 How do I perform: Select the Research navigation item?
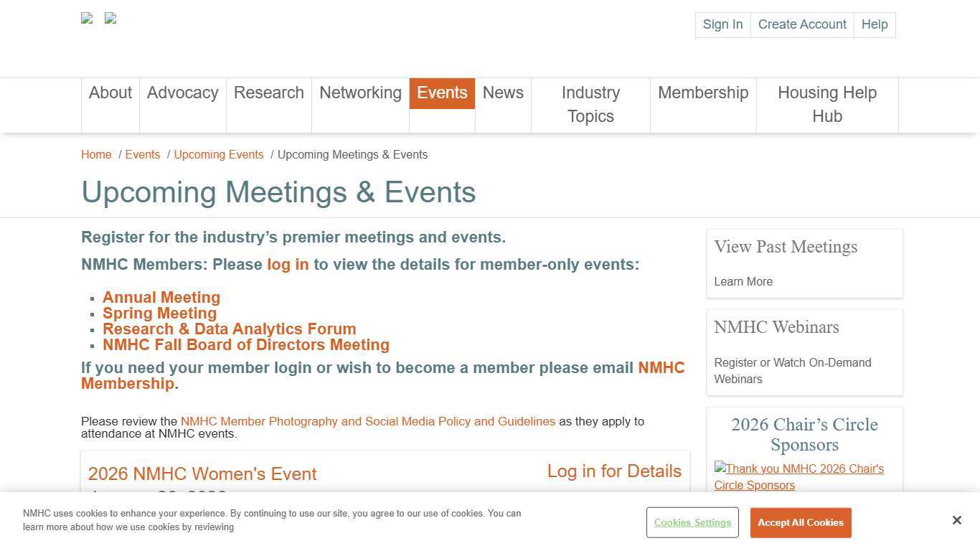point(269,93)
